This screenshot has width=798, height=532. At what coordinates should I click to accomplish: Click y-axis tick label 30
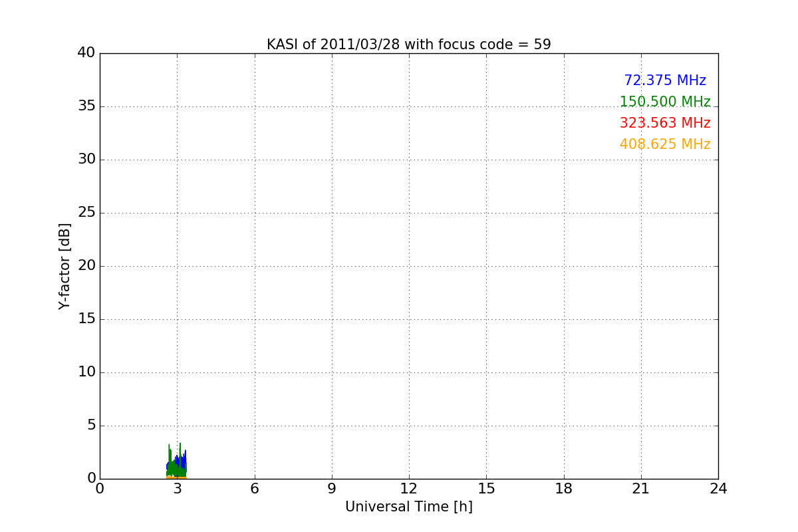click(86, 160)
